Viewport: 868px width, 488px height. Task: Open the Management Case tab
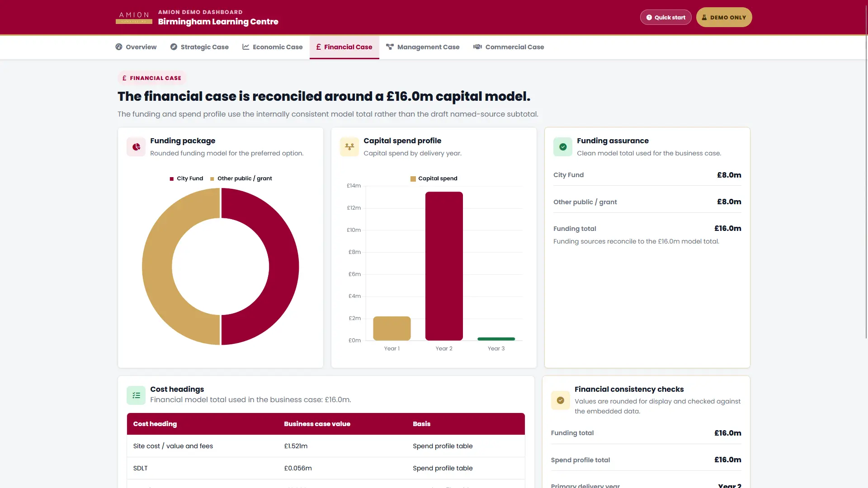coord(423,47)
